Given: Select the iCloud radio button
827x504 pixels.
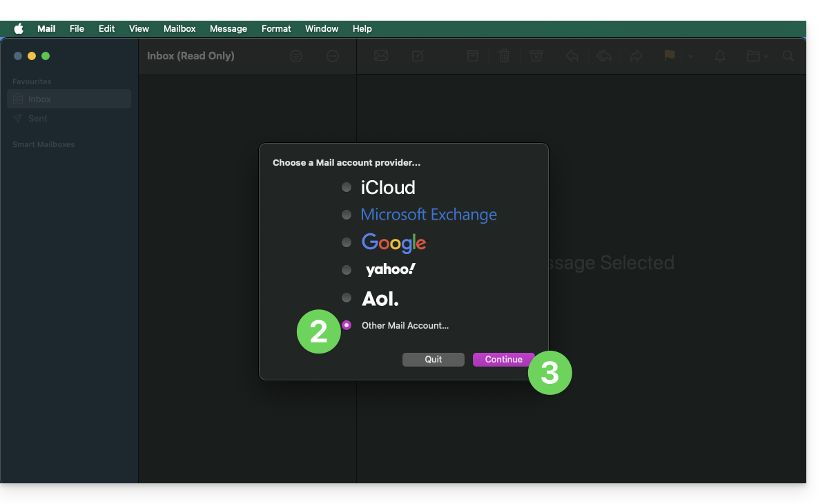Looking at the screenshot, I should click(347, 187).
